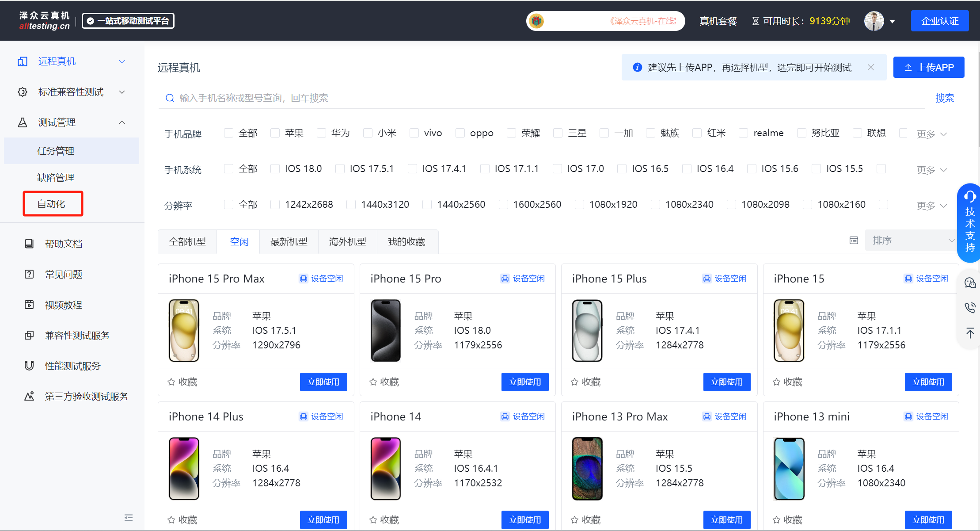Close the upload APP tip banner
This screenshot has height=531, width=980.
click(871, 67)
